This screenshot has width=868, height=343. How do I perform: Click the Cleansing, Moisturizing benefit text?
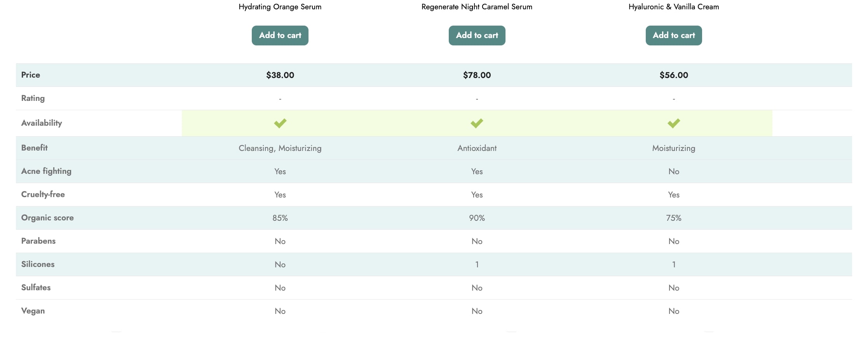pyautogui.click(x=280, y=148)
